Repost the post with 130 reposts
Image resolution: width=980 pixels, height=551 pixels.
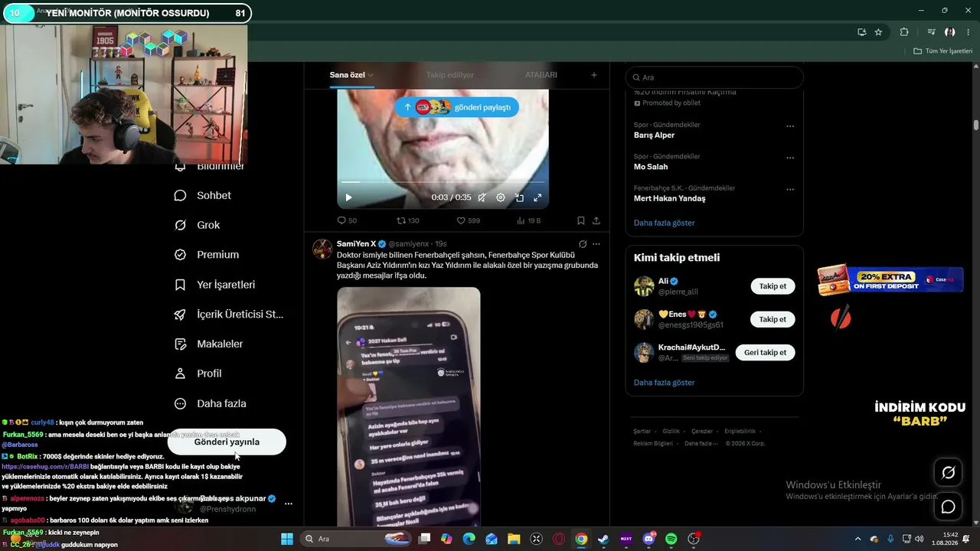click(407, 220)
